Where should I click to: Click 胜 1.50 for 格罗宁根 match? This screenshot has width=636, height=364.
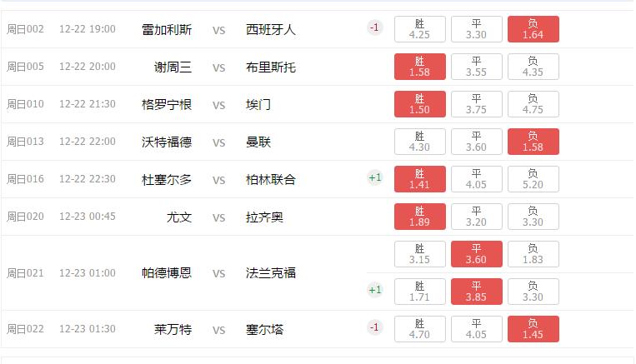(419, 104)
